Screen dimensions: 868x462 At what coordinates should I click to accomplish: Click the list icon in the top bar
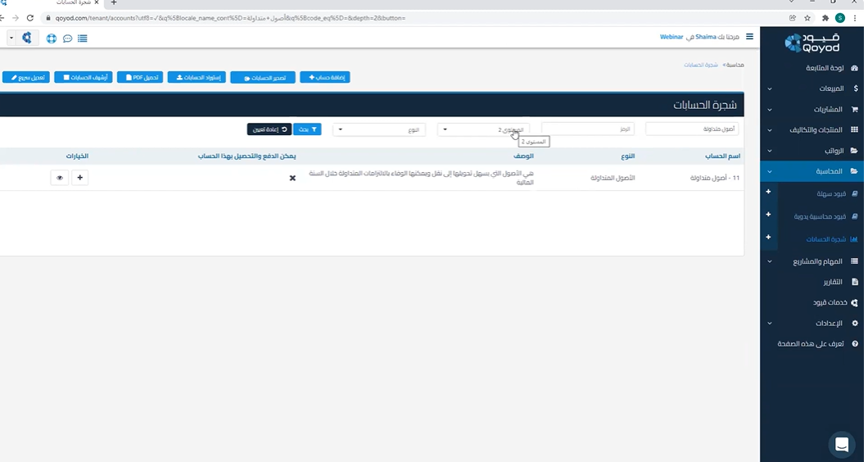point(82,38)
